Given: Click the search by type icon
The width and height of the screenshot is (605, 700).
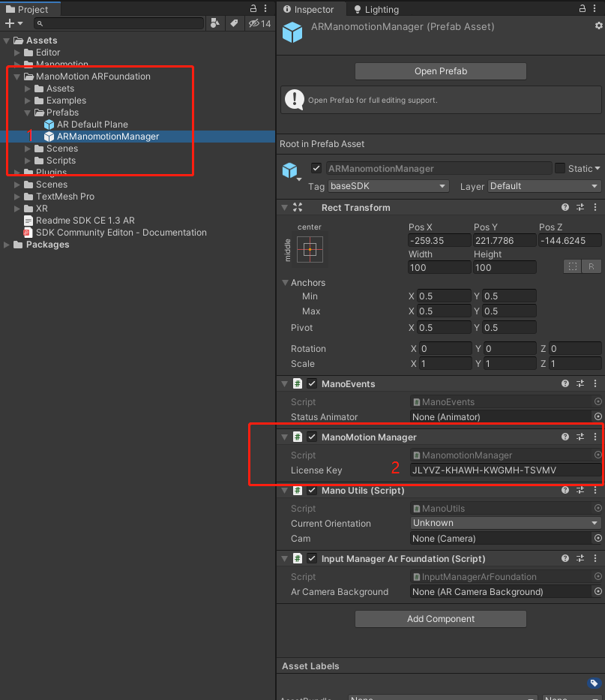Looking at the screenshot, I should click(x=215, y=23).
